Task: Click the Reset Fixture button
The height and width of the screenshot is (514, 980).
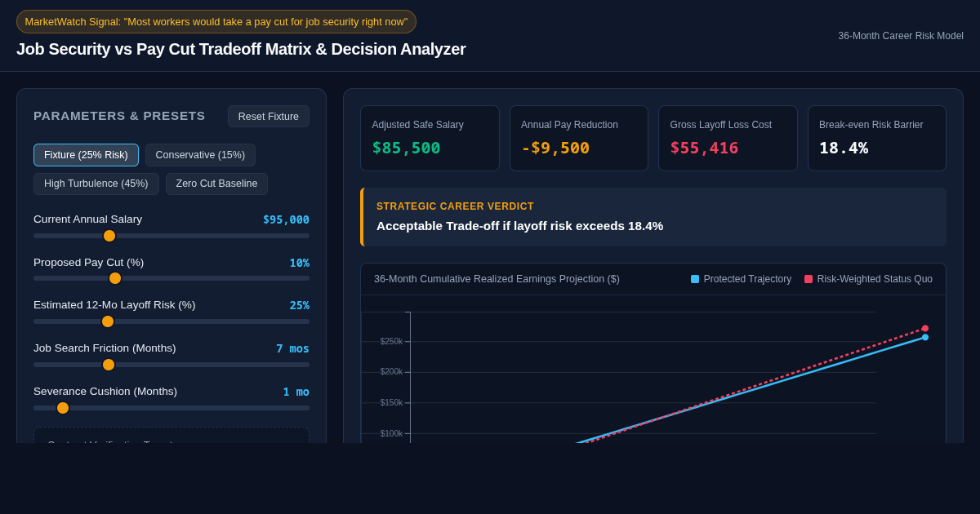Action: pyautogui.click(x=269, y=117)
